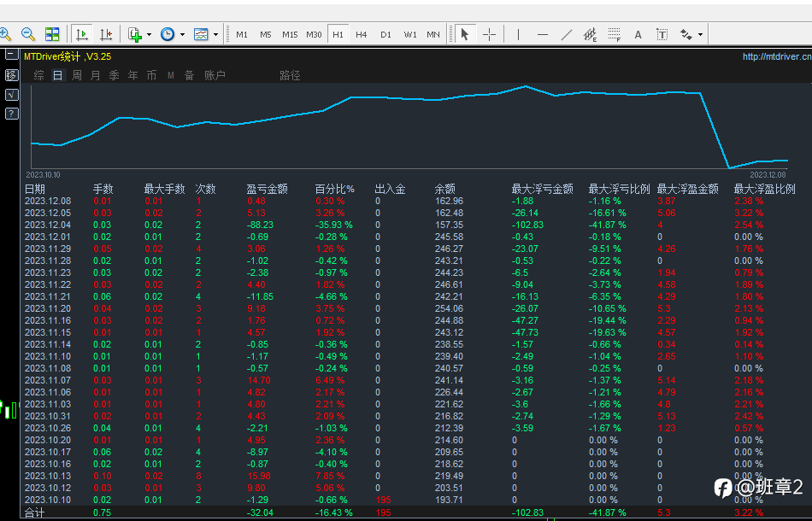Viewport: 812px width, 521px height.
Task: Tile windows using the grid layout icon
Action: (52, 34)
